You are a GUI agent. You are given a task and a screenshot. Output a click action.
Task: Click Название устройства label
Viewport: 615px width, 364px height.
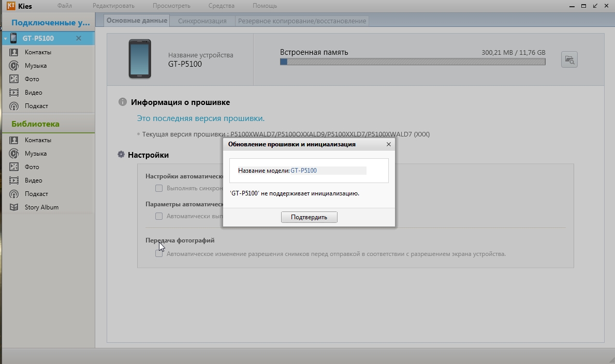point(201,55)
